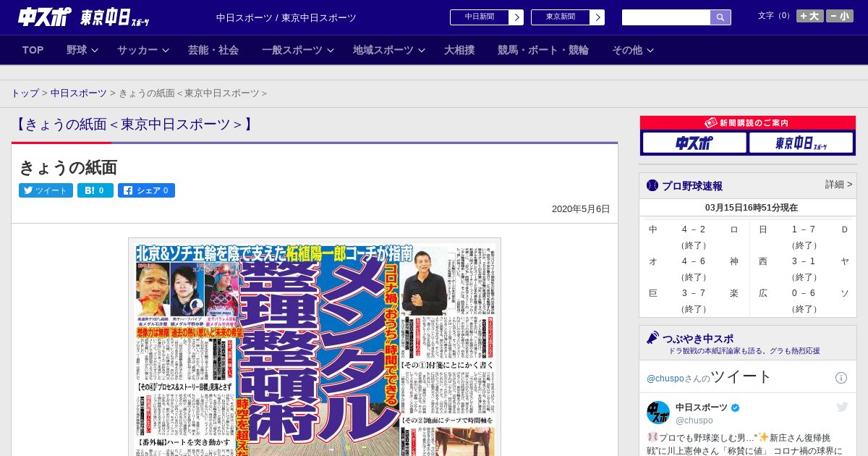Click arrow next to 東京新聞
The height and width of the screenshot is (456, 868).
597,17
